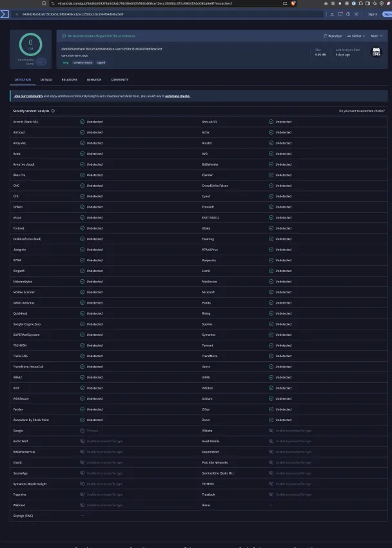The height and width of the screenshot is (548, 392).
Task: Click the green check icon in the no-detections banner
Action: click(64, 36)
